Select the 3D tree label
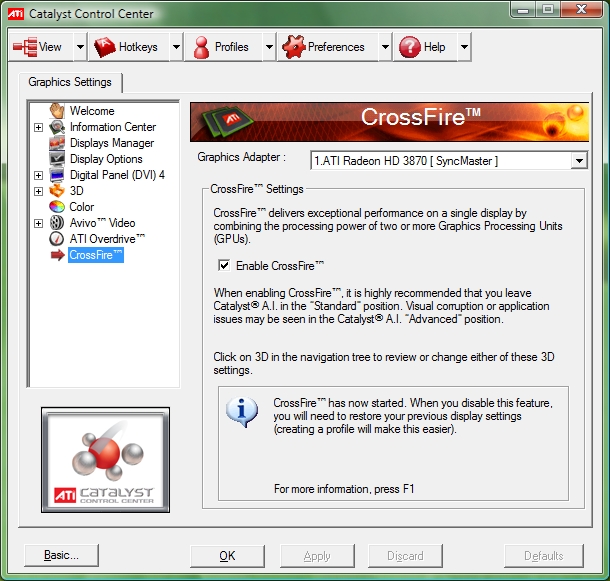The image size is (610, 581). coord(77,191)
